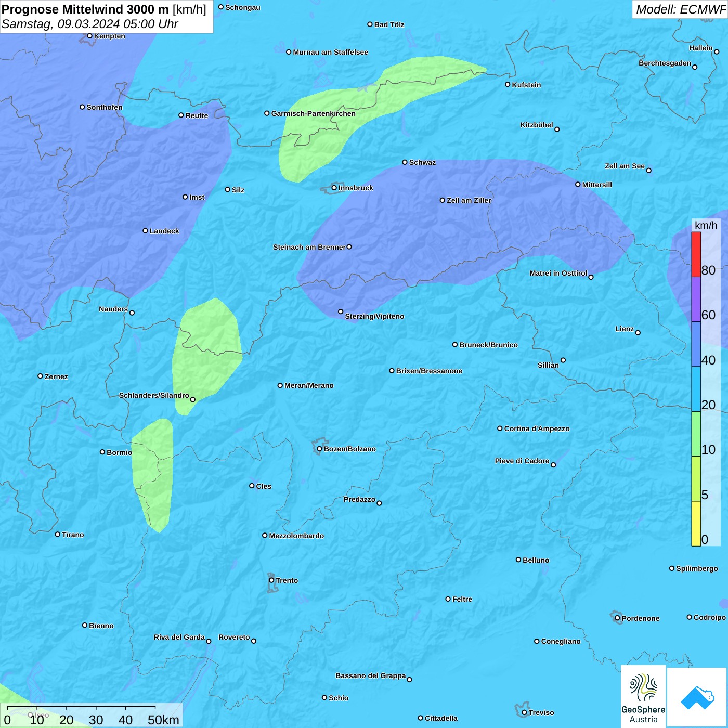Screen dimensions: 728x728
Task: Click the 'Sonthofen' label
Action: click(105, 107)
